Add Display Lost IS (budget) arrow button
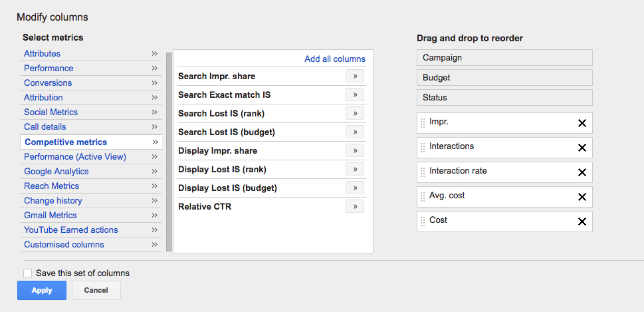The width and height of the screenshot is (644, 312). [x=355, y=188]
